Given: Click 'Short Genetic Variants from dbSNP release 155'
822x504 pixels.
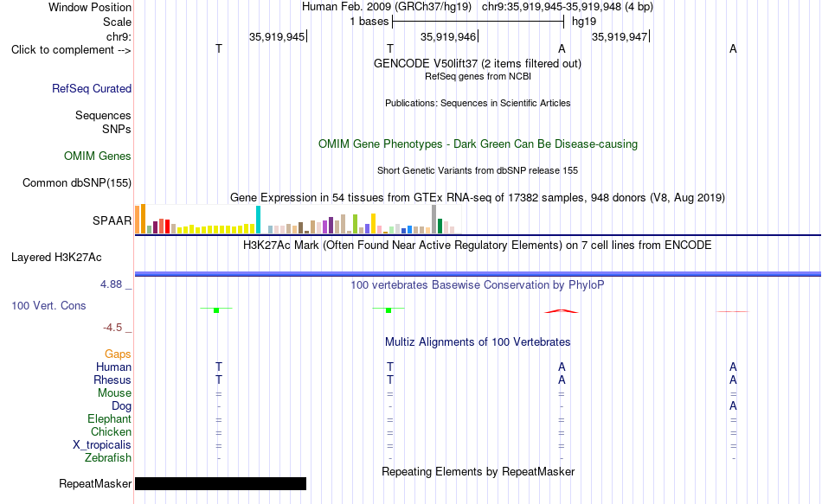Looking at the screenshot, I should pyautogui.click(x=478, y=170).
